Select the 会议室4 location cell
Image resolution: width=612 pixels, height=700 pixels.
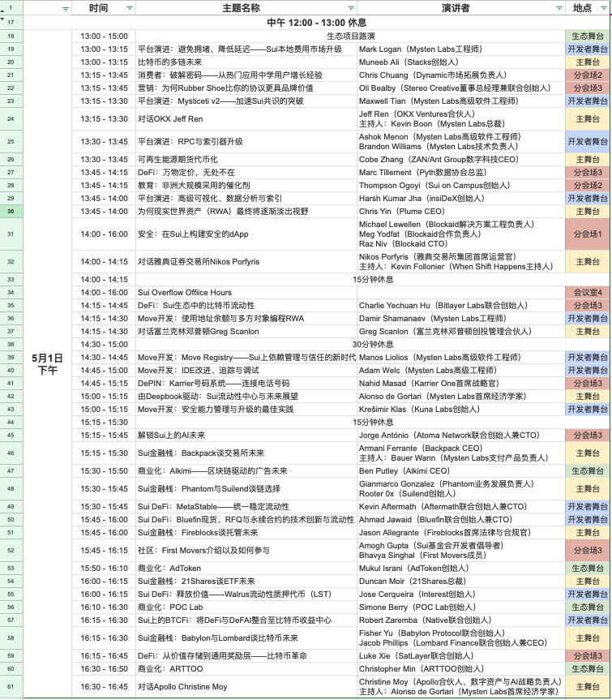tap(588, 293)
